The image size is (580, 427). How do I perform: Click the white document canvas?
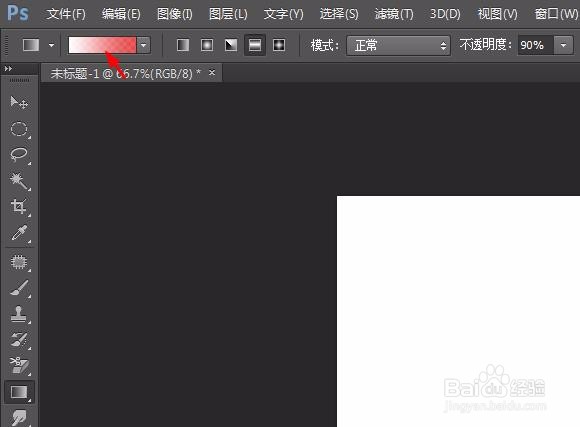coord(458,311)
